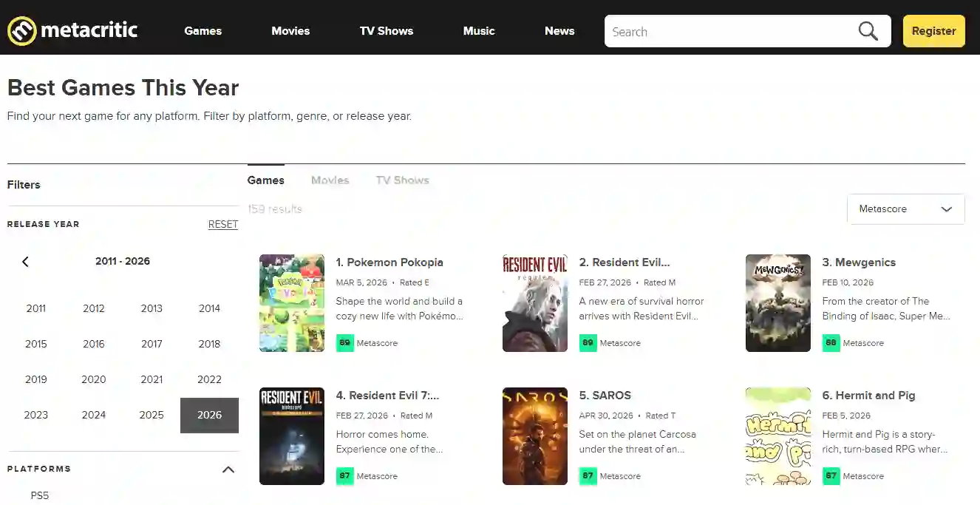Open the '3. Mewgenics' title link
The image size is (980, 505).
[x=859, y=262]
